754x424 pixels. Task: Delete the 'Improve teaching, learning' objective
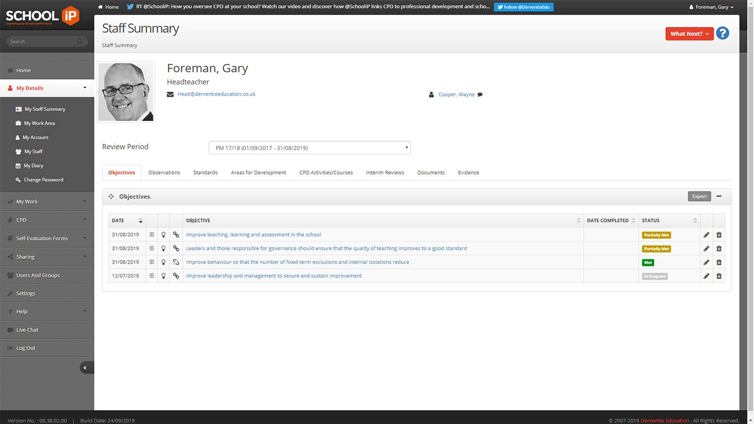(719, 235)
